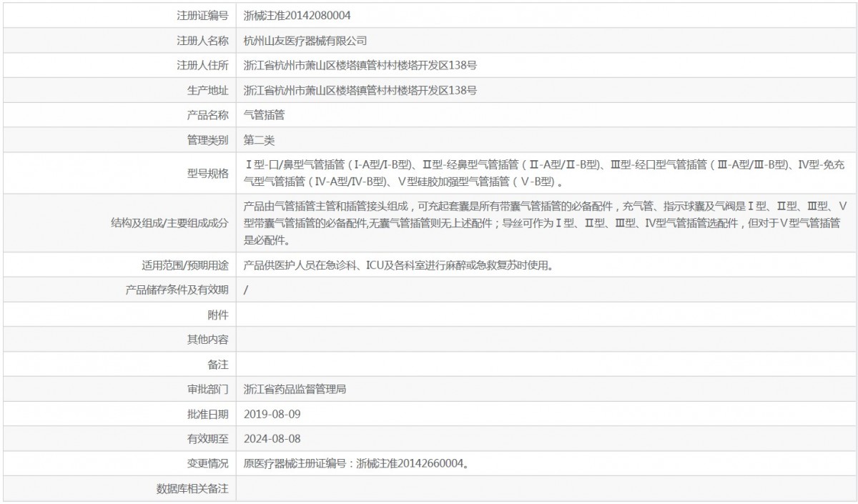Select the 产品储存条件及有效期 label
858x504 pixels.
tap(177, 290)
